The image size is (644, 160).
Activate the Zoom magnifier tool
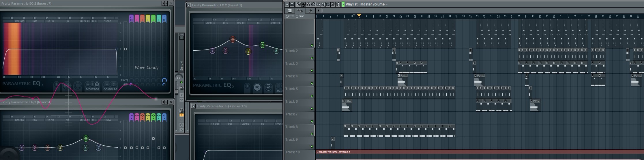click(333, 4)
